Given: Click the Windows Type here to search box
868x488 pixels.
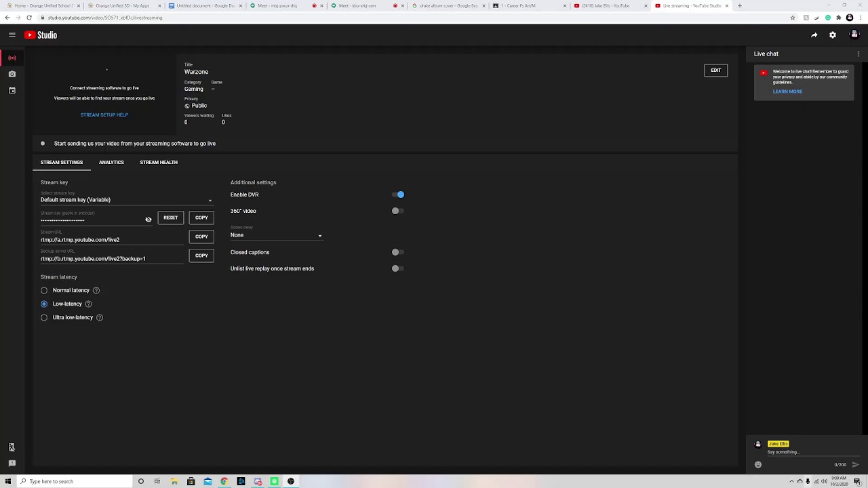Looking at the screenshot, I should pos(75,481).
